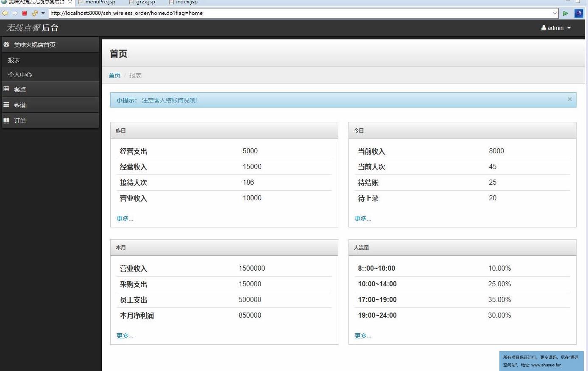Click the 首页 page title heading
The image size is (588, 371).
[x=118, y=54]
